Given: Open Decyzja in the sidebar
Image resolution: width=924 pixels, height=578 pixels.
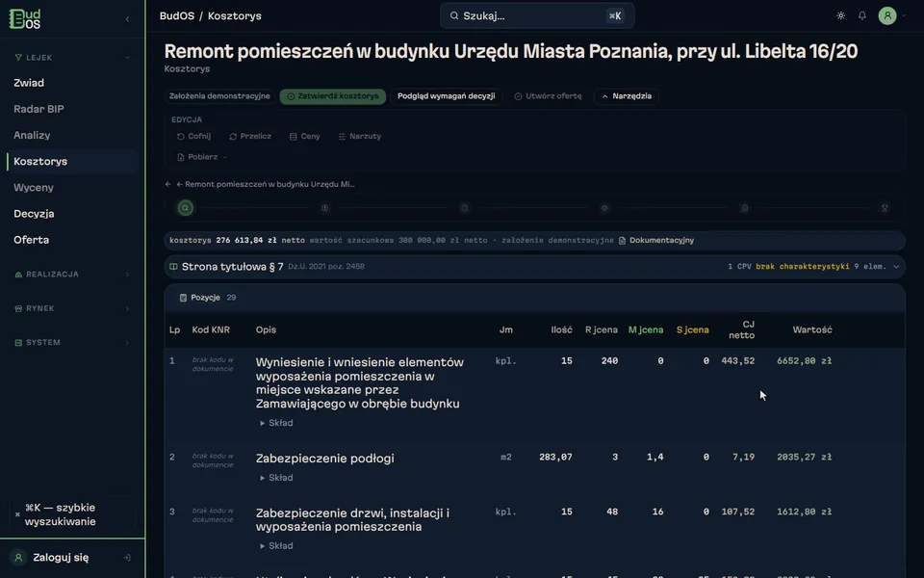Looking at the screenshot, I should [x=35, y=214].
